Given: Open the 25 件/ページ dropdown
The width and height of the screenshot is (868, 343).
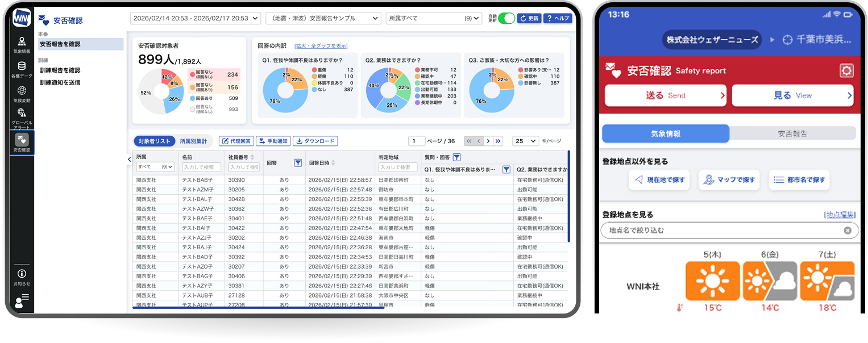Looking at the screenshot, I should click(x=525, y=141).
